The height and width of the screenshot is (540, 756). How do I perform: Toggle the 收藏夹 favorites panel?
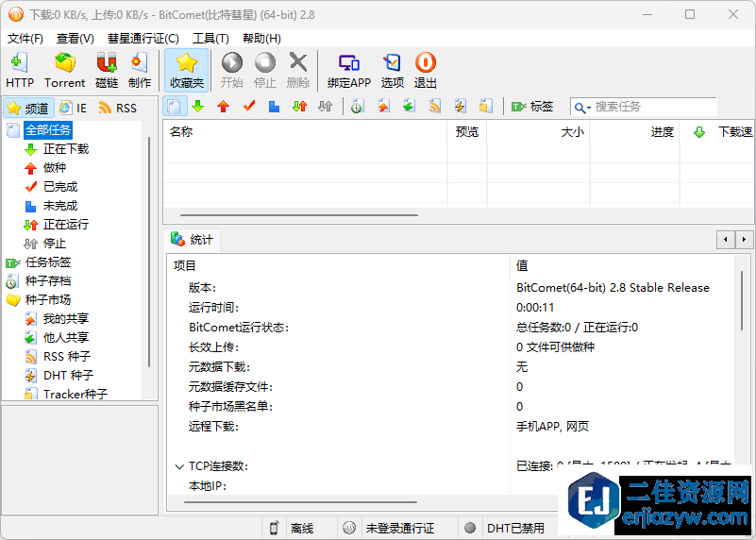click(187, 71)
